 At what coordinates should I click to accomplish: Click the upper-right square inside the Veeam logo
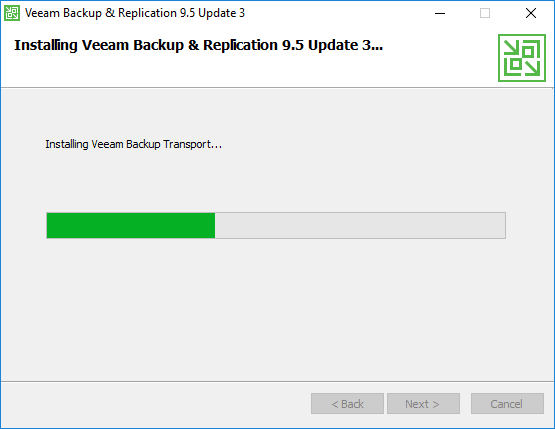pos(528,52)
